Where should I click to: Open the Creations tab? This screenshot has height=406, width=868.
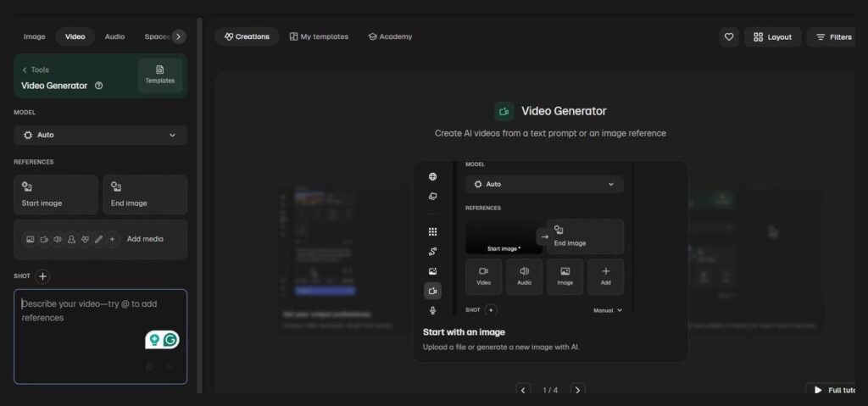247,36
